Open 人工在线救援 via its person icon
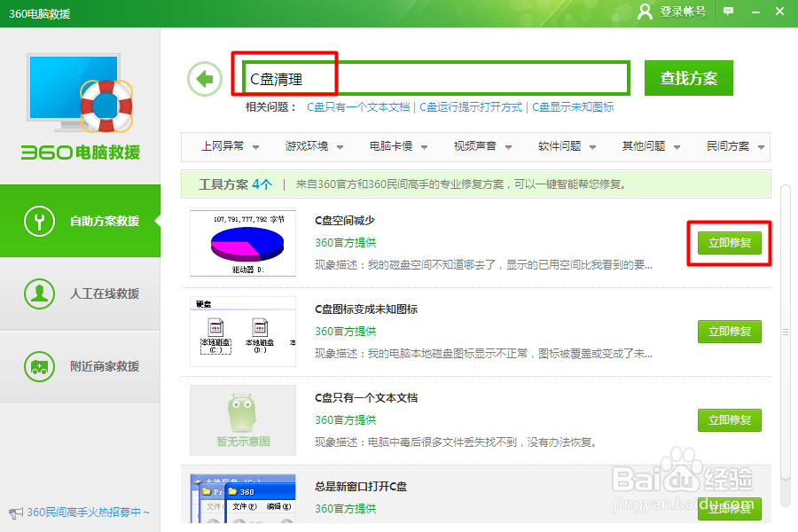Viewport: 798px width, 532px height. [x=39, y=293]
